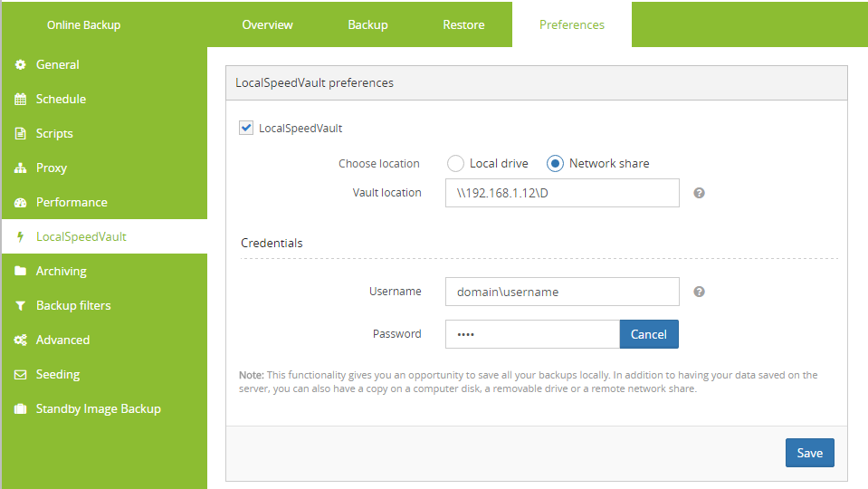This screenshot has height=489, width=868.
Task: Open the Restore tab
Action: click(x=463, y=24)
